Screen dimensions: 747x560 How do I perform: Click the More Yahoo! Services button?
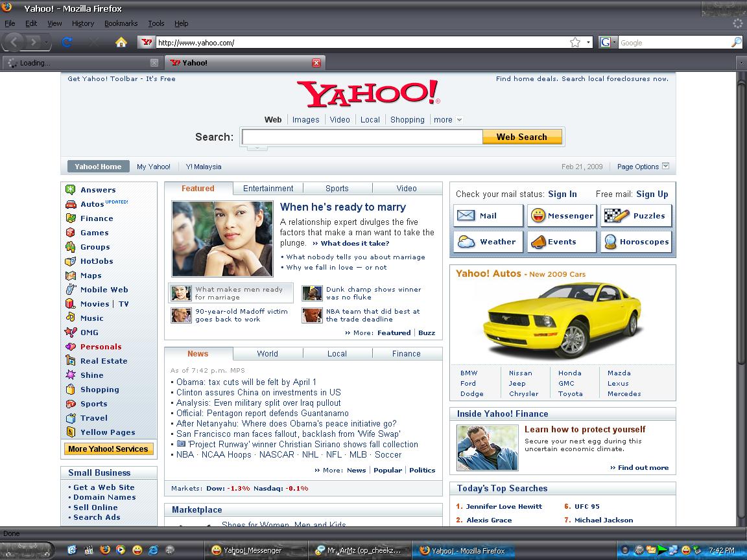point(108,449)
